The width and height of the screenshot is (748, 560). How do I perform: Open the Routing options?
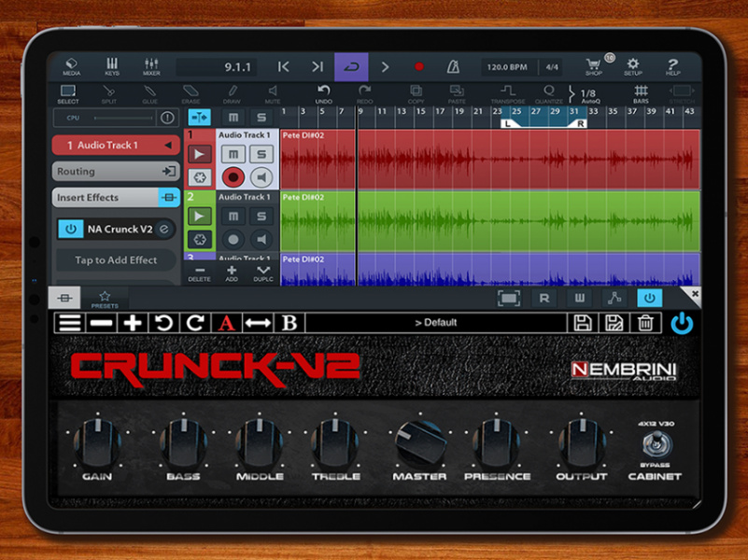tap(115, 171)
